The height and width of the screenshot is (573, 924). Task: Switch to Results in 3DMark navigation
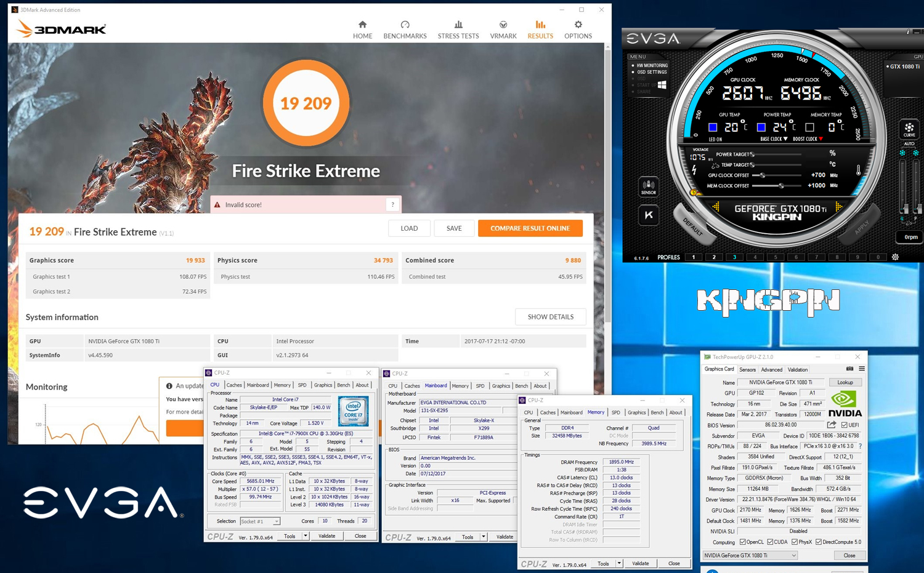tap(540, 30)
